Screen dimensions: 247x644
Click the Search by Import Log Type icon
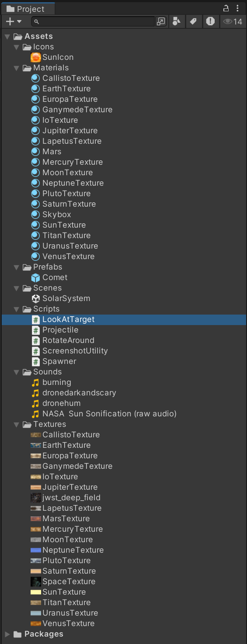[210, 21]
